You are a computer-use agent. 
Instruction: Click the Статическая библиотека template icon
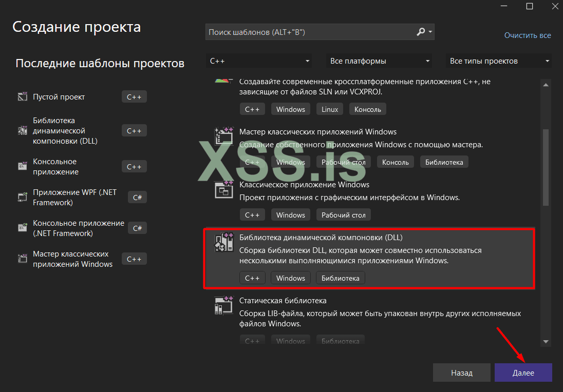click(223, 305)
